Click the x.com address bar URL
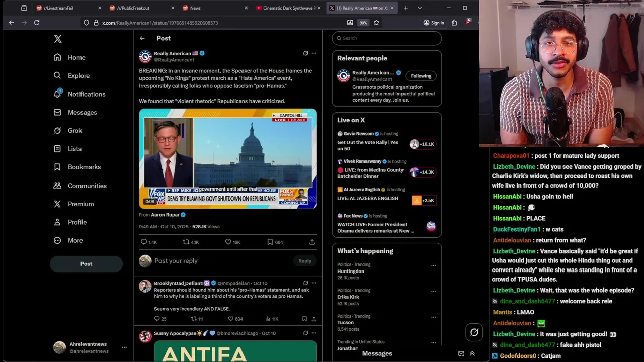This screenshot has width=644, height=362. (160, 23)
